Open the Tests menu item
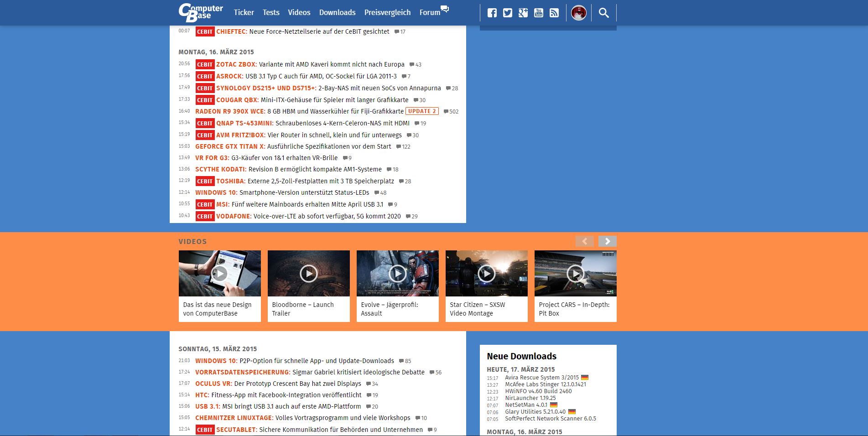Screen dimensions: 868x436 pyautogui.click(x=271, y=13)
